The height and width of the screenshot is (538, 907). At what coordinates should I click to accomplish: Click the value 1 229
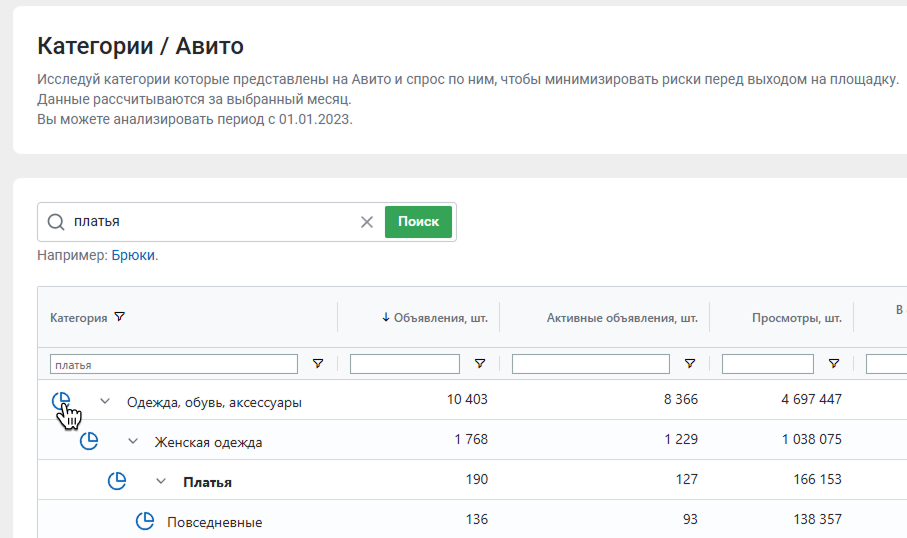pos(681,439)
